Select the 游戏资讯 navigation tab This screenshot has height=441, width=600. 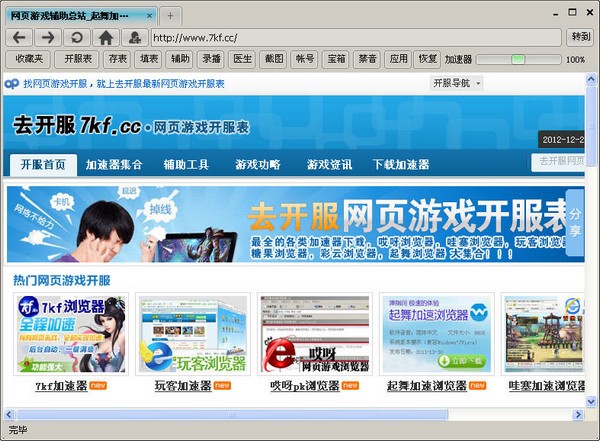click(x=329, y=165)
